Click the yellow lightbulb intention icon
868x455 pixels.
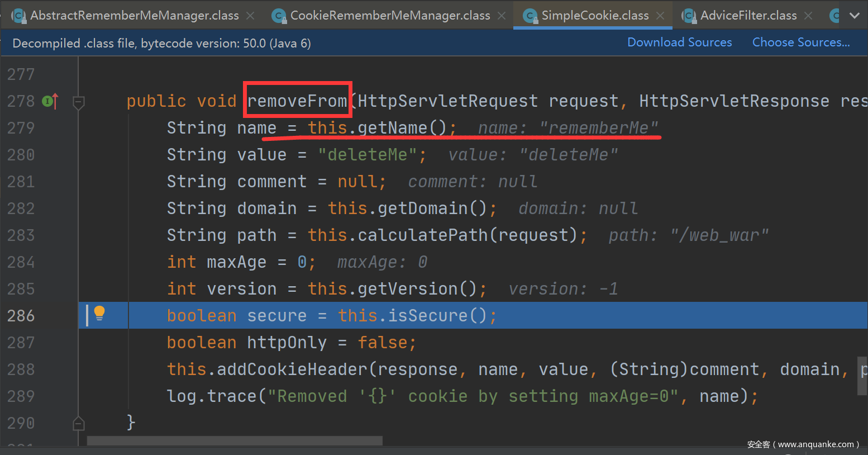pos(99,313)
